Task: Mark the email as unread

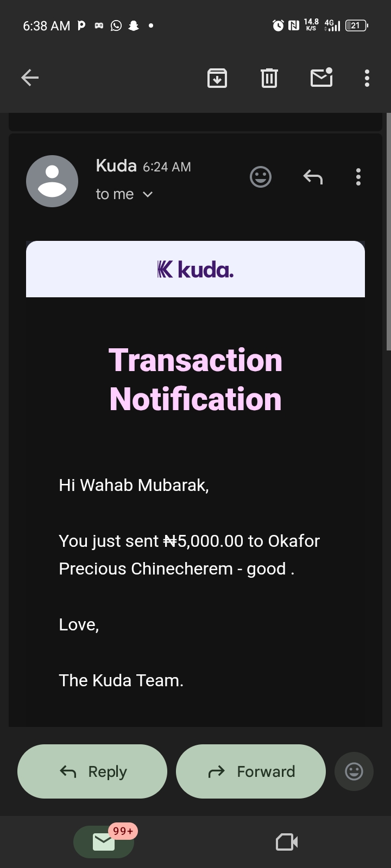Action: click(321, 78)
